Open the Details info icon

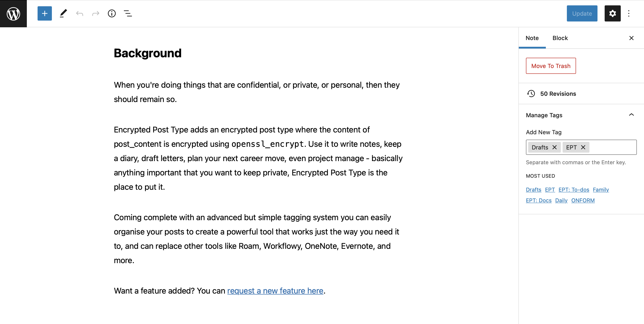[x=112, y=13]
